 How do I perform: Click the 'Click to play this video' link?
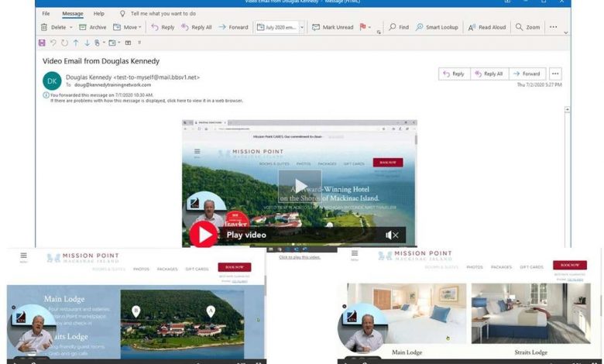pos(300,257)
